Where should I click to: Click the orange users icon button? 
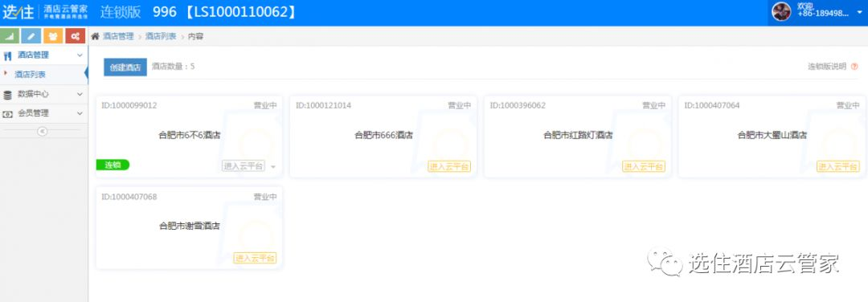pos(53,36)
